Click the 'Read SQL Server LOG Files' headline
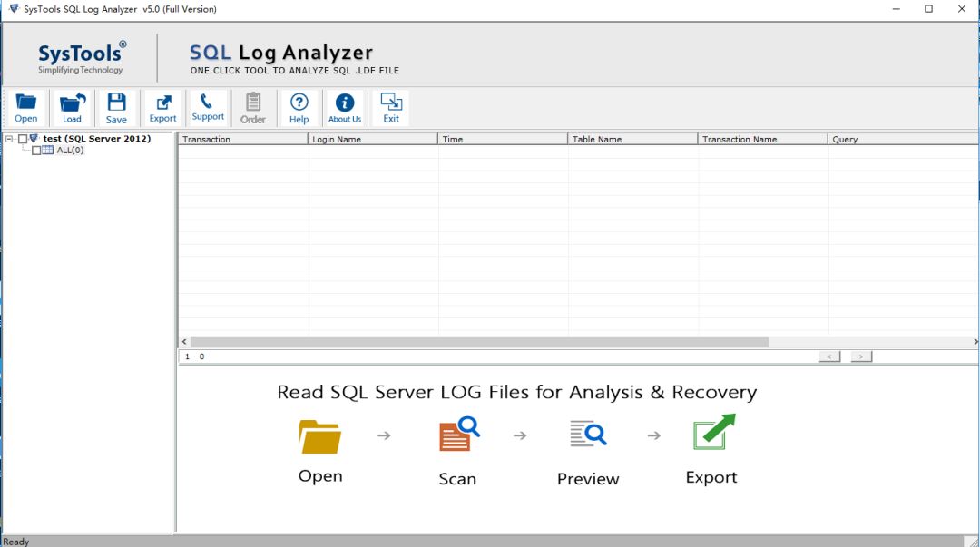 click(517, 392)
